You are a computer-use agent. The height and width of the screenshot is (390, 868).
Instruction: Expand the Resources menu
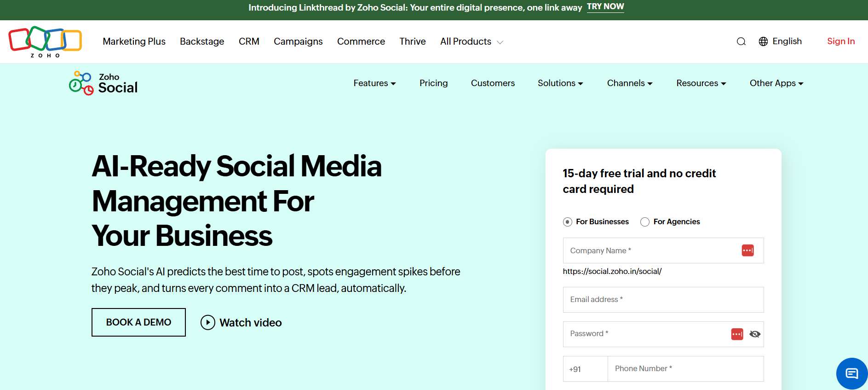pos(701,83)
